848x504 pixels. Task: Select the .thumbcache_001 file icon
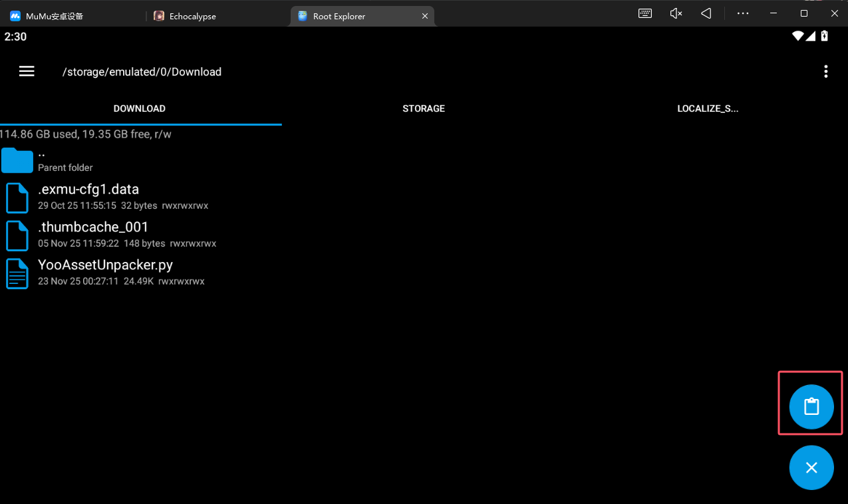(x=17, y=235)
